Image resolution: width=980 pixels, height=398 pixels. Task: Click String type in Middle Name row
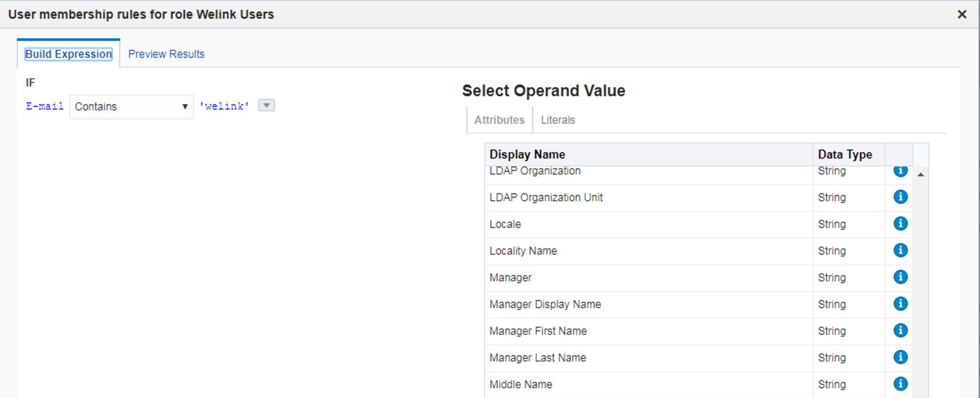pos(831,384)
